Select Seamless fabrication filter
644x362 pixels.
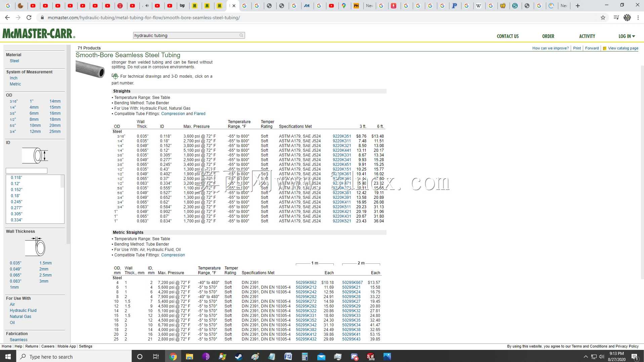(x=18, y=340)
